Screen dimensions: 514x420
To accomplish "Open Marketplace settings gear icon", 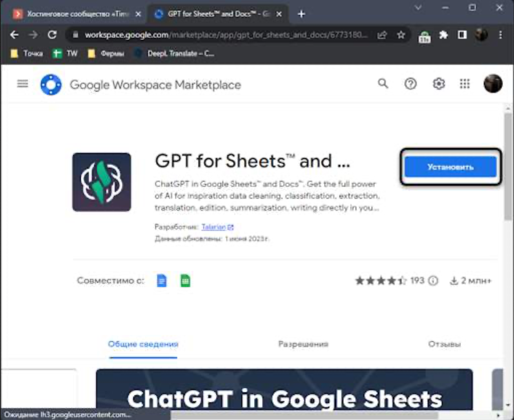I will point(439,84).
